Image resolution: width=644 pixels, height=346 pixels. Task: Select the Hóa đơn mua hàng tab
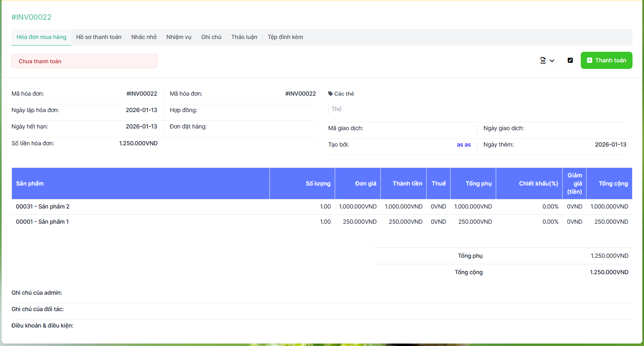41,37
